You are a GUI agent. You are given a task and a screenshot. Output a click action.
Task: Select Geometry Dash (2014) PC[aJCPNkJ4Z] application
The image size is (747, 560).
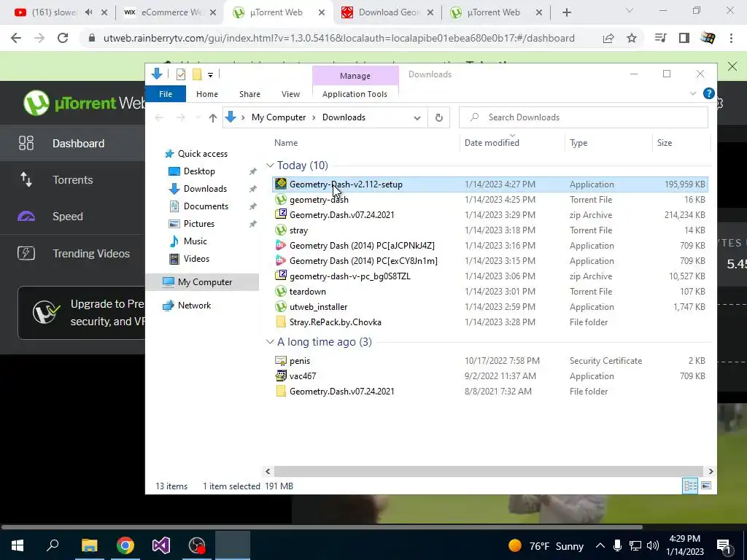click(x=362, y=246)
